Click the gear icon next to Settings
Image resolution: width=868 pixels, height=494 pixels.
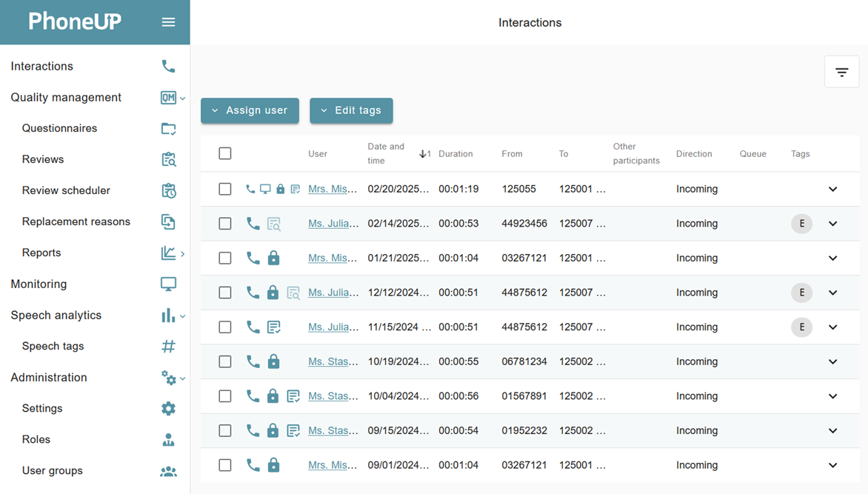point(168,409)
